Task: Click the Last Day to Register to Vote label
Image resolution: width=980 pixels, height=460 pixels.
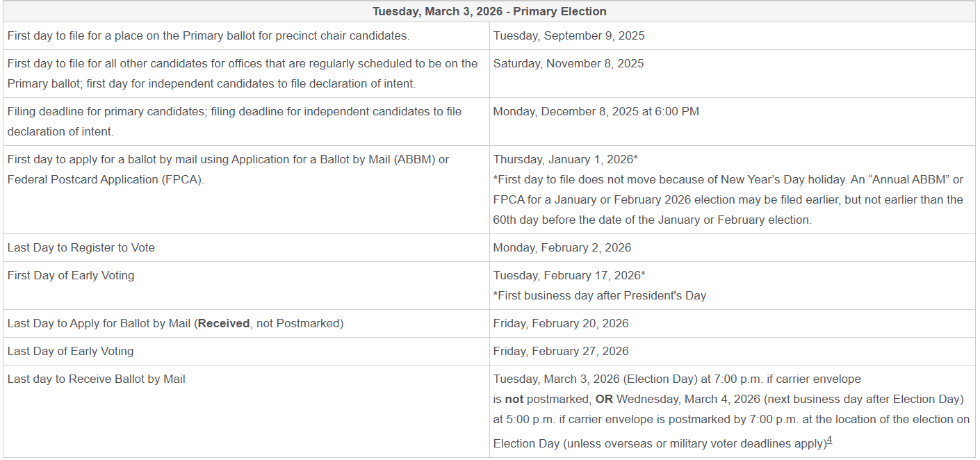Action: pos(81,247)
